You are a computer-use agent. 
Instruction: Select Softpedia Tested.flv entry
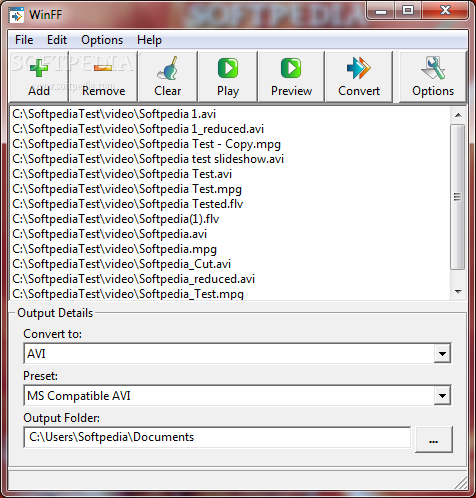[x=128, y=204]
